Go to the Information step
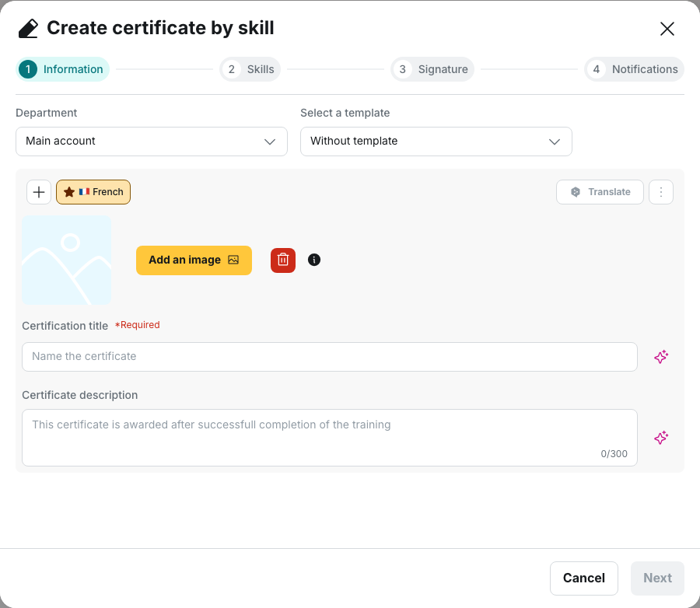 click(x=63, y=69)
